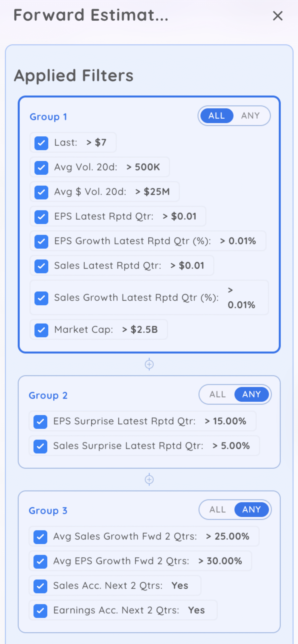The image size is (298, 644).
Task: Select the Group 1 heading
Action: click(48, 117)
